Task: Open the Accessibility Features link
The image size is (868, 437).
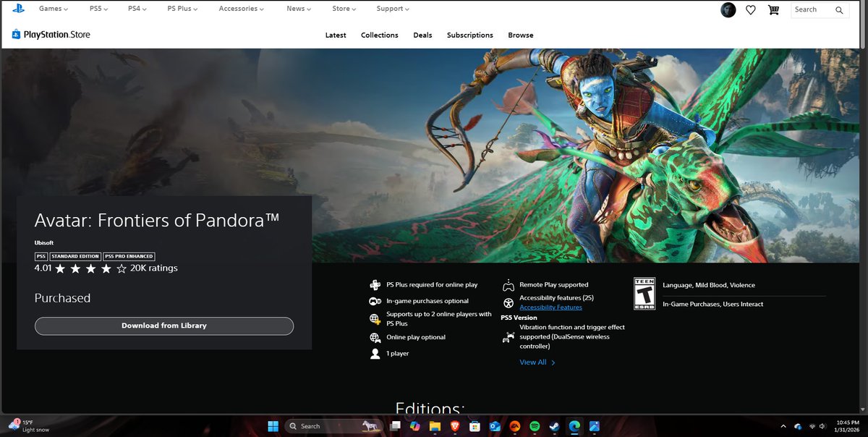Action: tap(550, 307)
